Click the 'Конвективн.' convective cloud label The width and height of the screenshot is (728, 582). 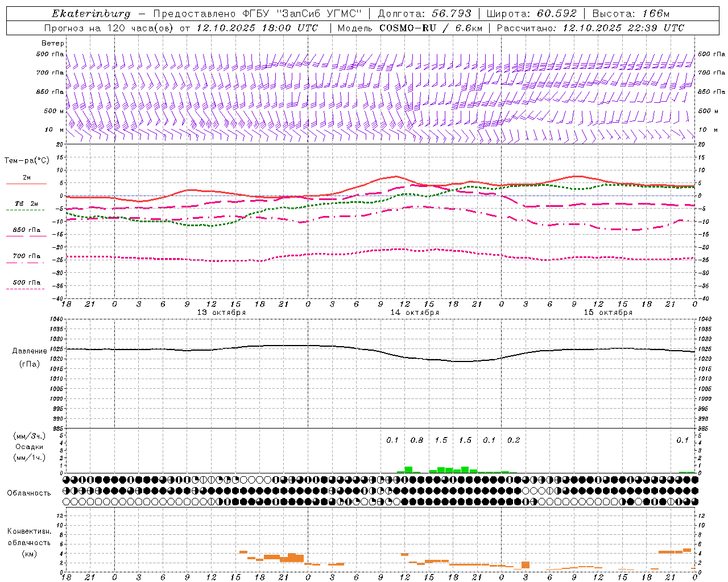point(29,531)
